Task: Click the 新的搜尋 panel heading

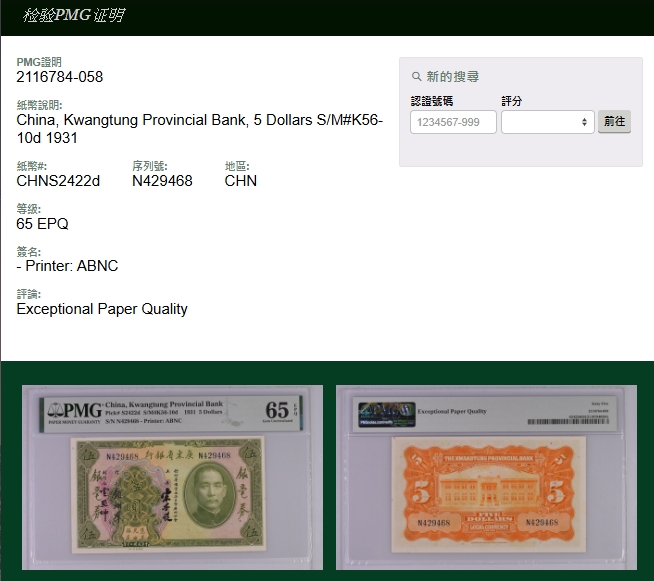Action: pyautogui.click(x=453, y=77)
